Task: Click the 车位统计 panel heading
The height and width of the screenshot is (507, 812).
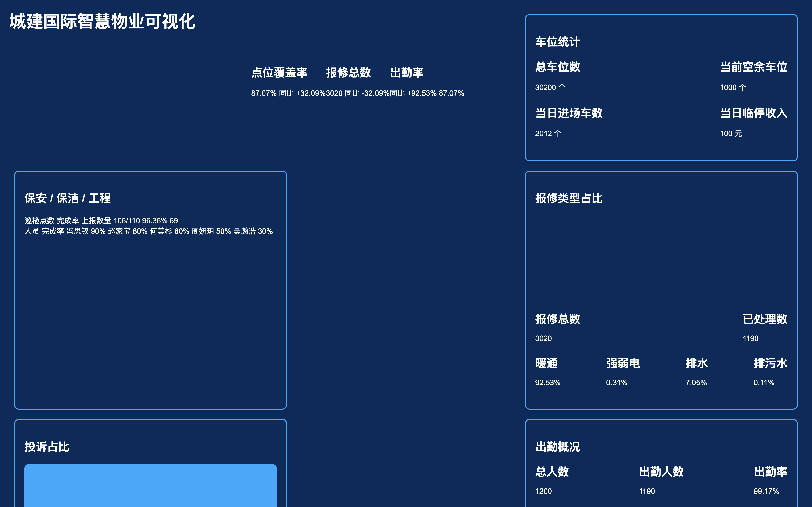Action: tap(557, 42)
